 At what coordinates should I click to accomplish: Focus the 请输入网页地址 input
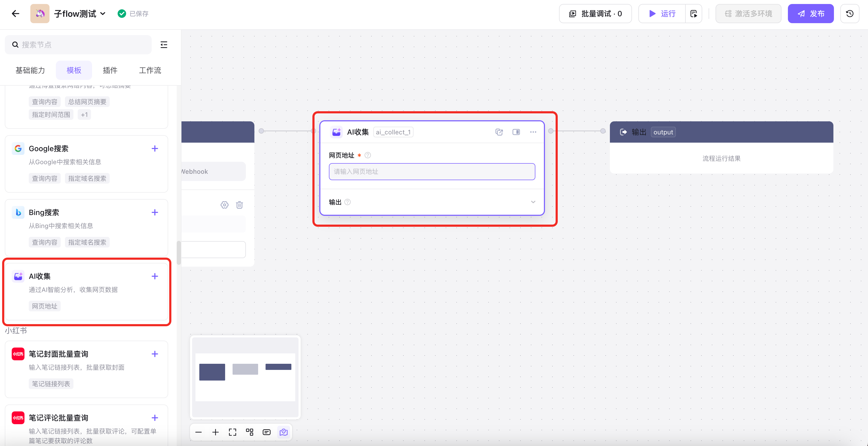[x=432, y=171]
